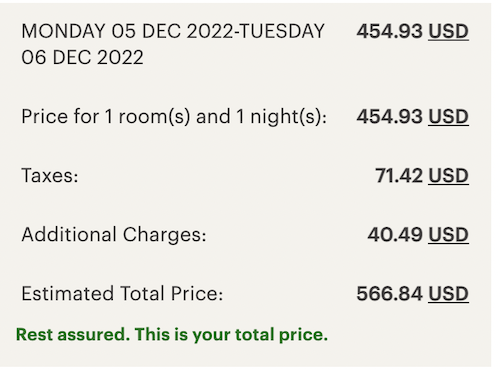The width and height of the screenshot is (500, 369).
Task: Select the '1 night(s):' text
Action: [282, 117]
